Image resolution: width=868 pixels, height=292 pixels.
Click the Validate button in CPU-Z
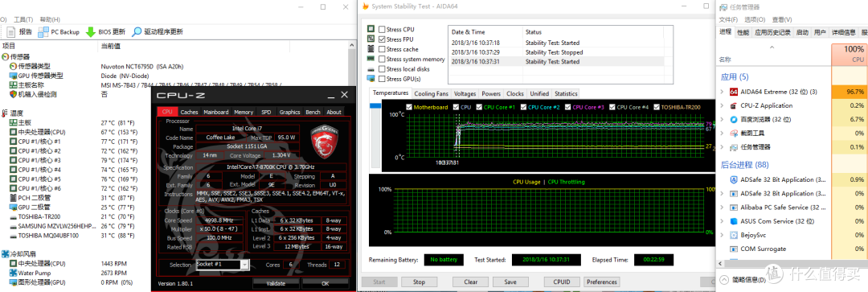[276, 283]
